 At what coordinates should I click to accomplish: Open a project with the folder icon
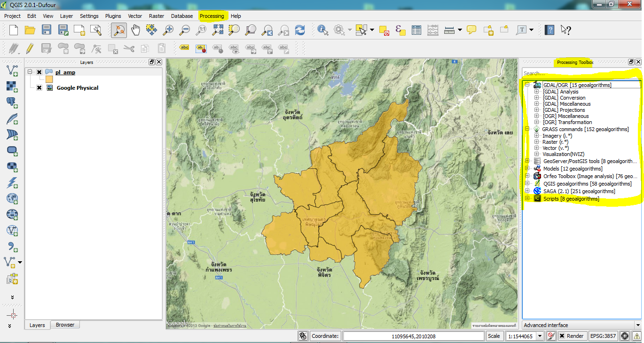[30, 30]
